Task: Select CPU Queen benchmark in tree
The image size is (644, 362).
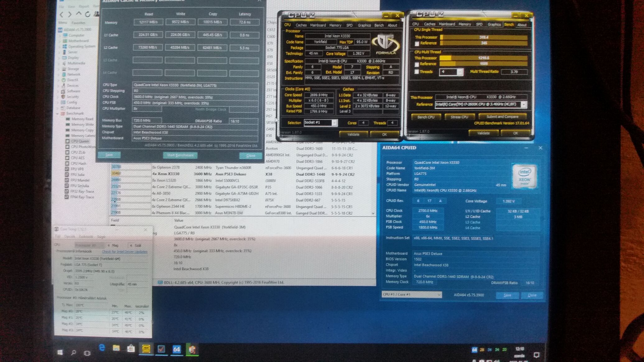Action: 80,141
